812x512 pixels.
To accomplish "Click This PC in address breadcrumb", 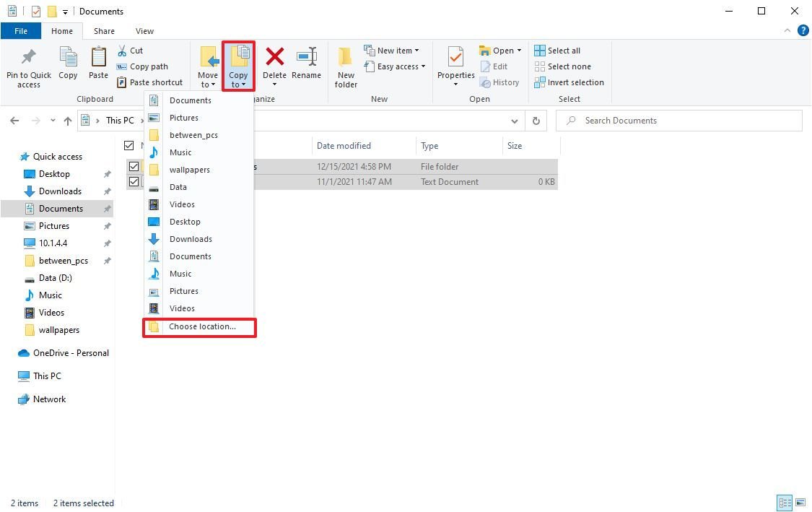I will pyautogui.click(x=120, y=120).
